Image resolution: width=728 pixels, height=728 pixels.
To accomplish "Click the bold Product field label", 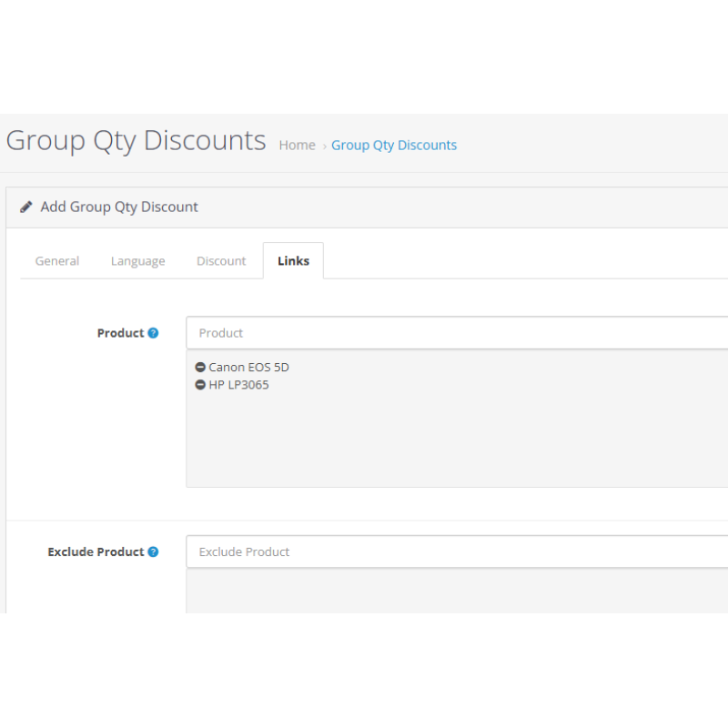I will pos(120,333).
